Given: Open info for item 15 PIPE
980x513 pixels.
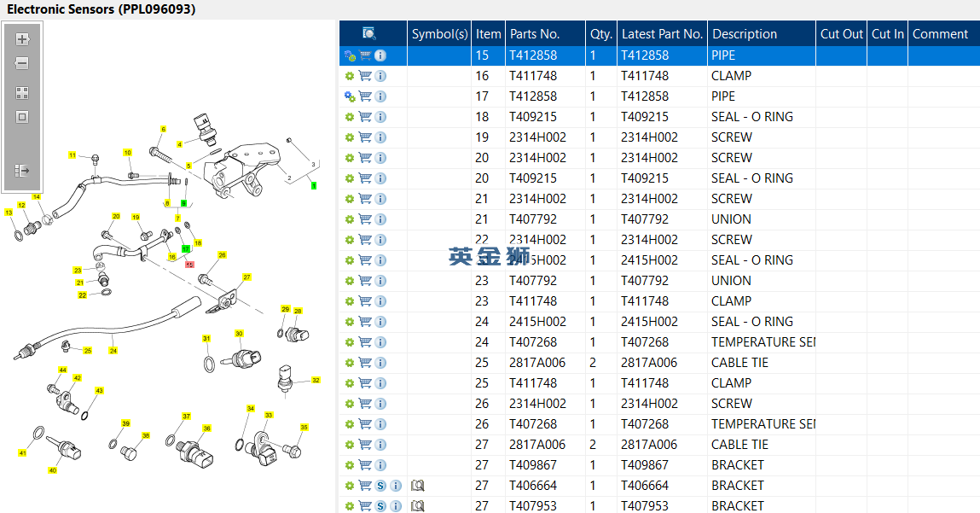Looking at the screenshot, I should click(x=380, y=55).
